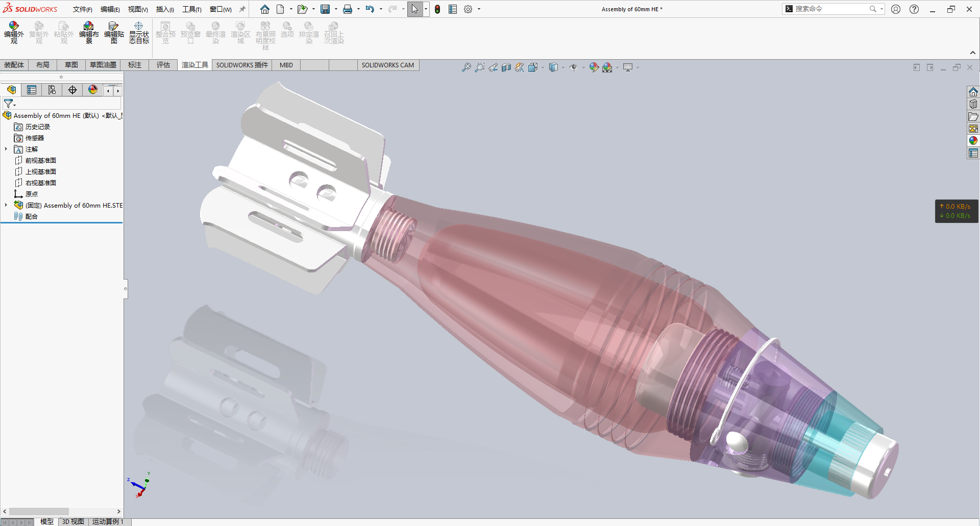Click the Options gear icon
The height and width of the screenshot is (526, 980).
(x=468, y=9)
